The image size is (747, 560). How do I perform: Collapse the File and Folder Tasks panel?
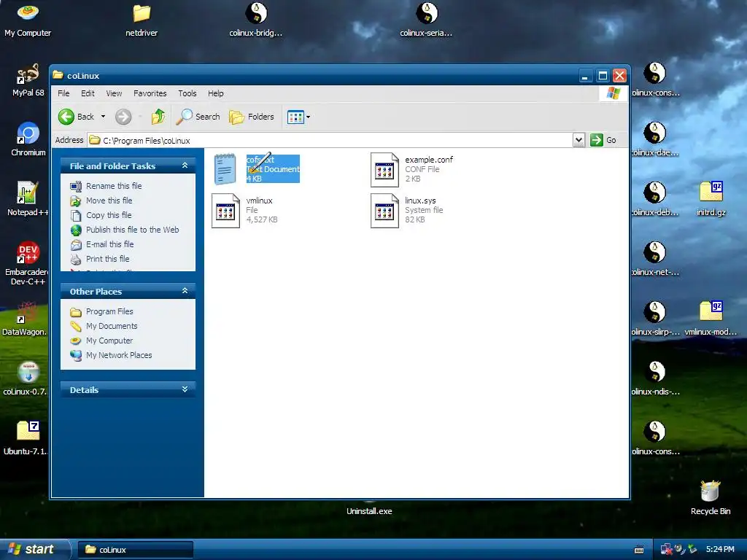(x=185, y=166)
